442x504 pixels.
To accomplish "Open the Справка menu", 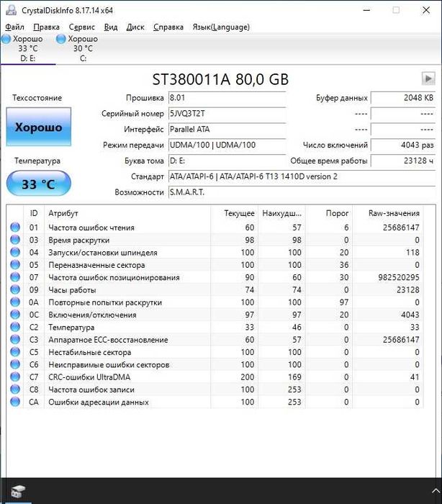I will tap(168, 27).
